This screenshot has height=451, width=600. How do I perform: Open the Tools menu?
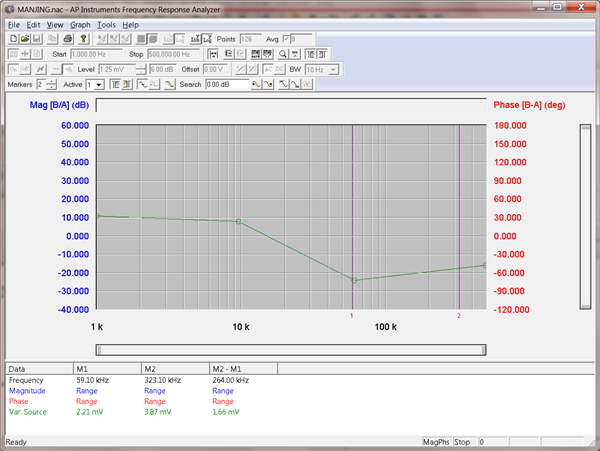pos(107,24)
